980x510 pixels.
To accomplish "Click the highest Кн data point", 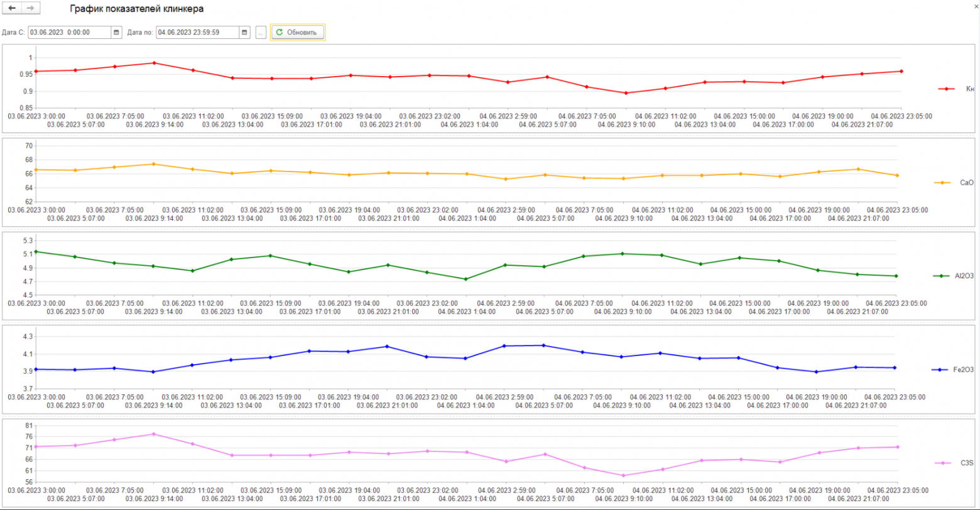I will click(x=154, y=63).
